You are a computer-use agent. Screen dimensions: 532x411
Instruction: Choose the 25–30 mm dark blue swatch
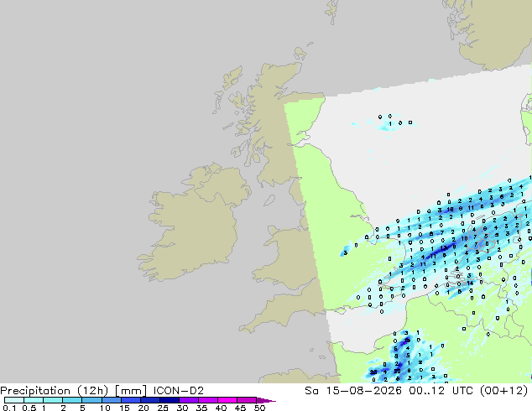[x=169, y=400]
